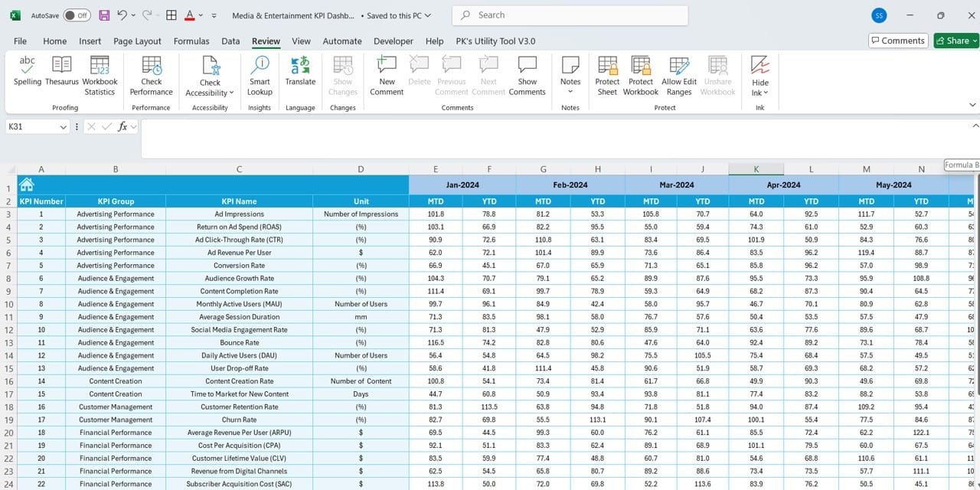
Task: Click the Comments button
Action: (898, 41)
